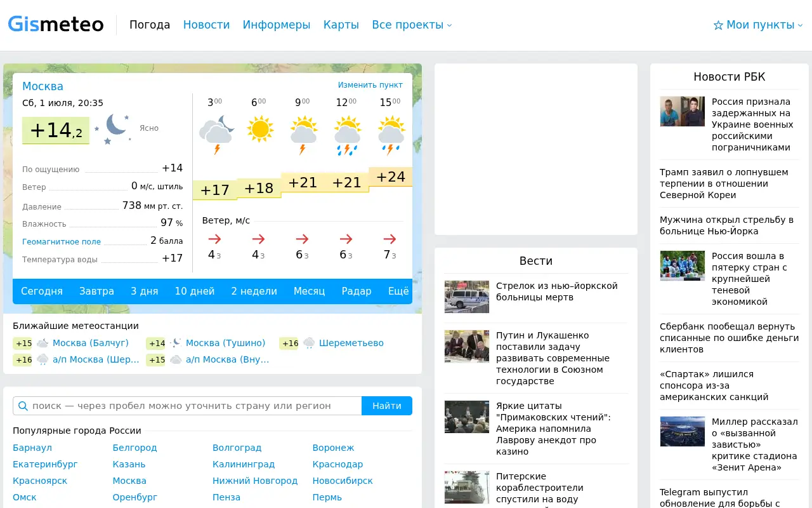Click the 3:00 wind direction arrow
This screenshot has width=812, height=508.
click(x=214, y=239)
